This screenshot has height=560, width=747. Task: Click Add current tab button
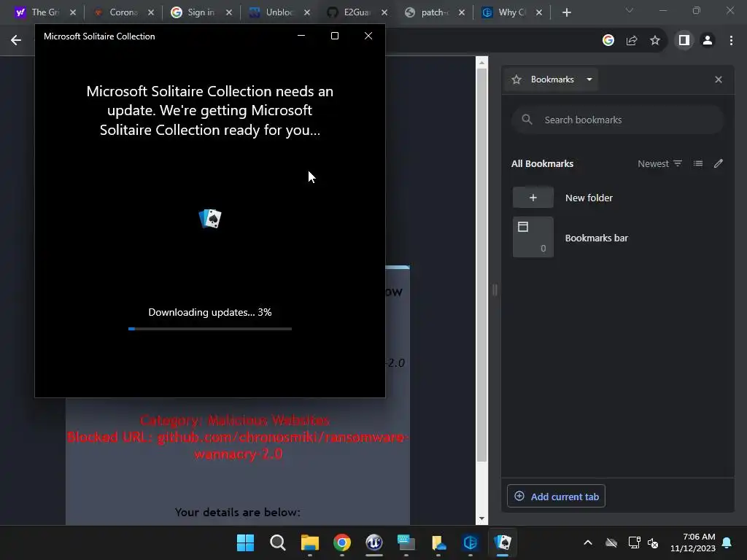557,496
